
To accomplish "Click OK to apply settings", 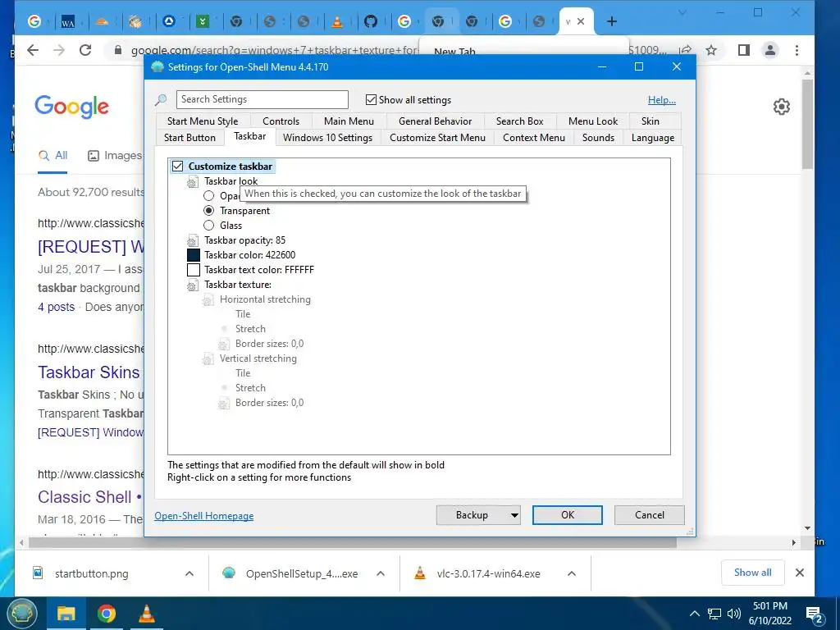I will tap(568, 515).
